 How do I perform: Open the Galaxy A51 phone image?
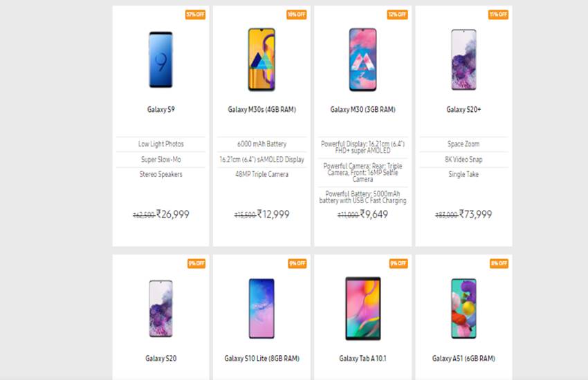tap(463, 309)
